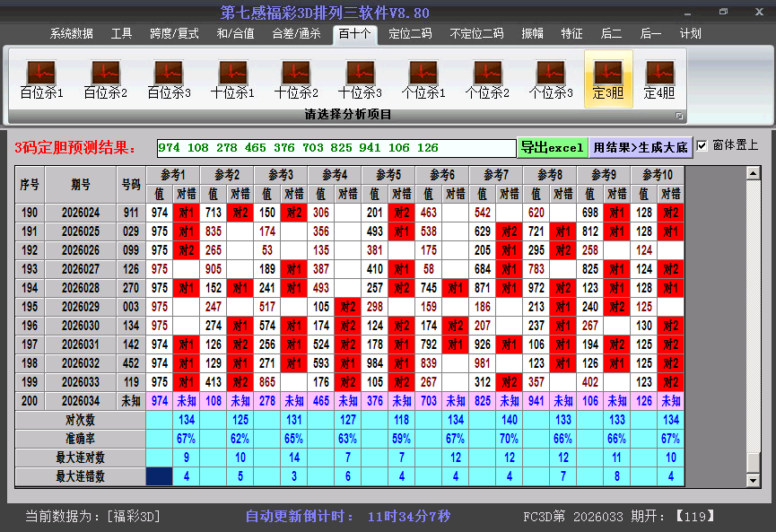Open the 跨度/复式 tab

click(x=174, y=34)
